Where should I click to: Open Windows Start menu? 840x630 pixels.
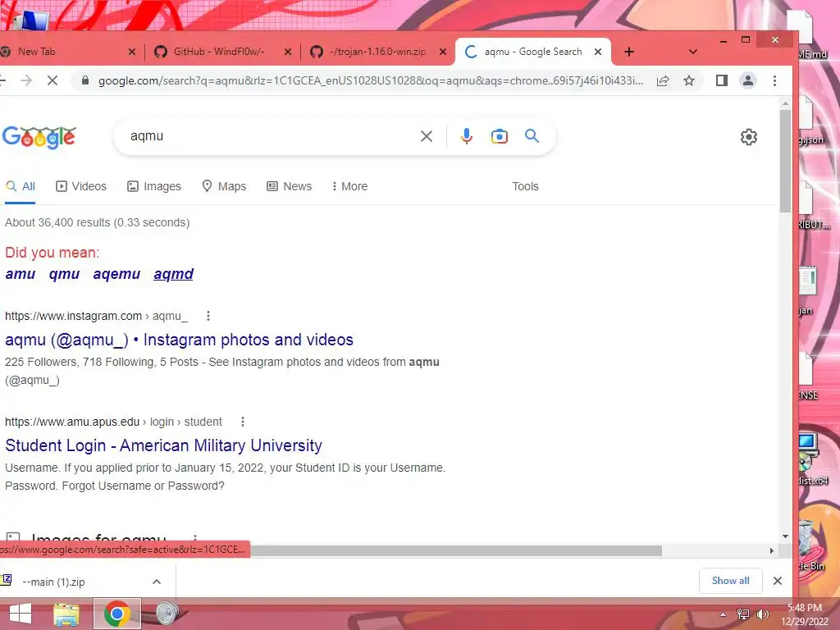(21, 614)
